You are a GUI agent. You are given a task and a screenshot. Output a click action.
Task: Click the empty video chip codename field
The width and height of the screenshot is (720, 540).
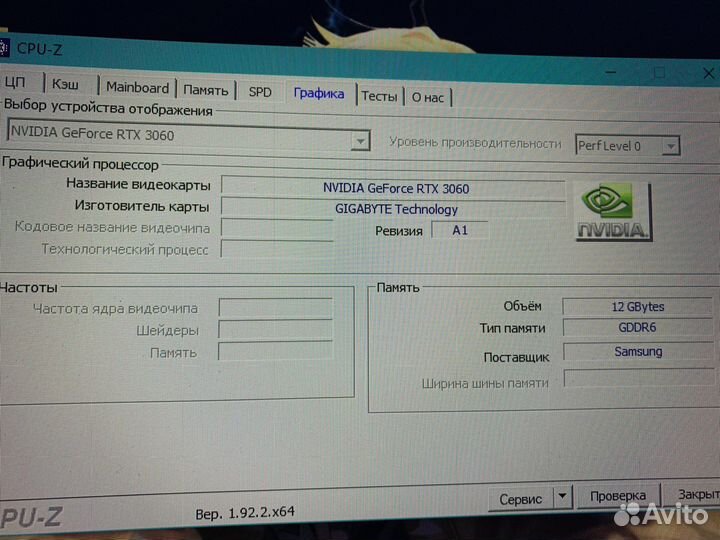pyautogui.click(x=277, y=228)
